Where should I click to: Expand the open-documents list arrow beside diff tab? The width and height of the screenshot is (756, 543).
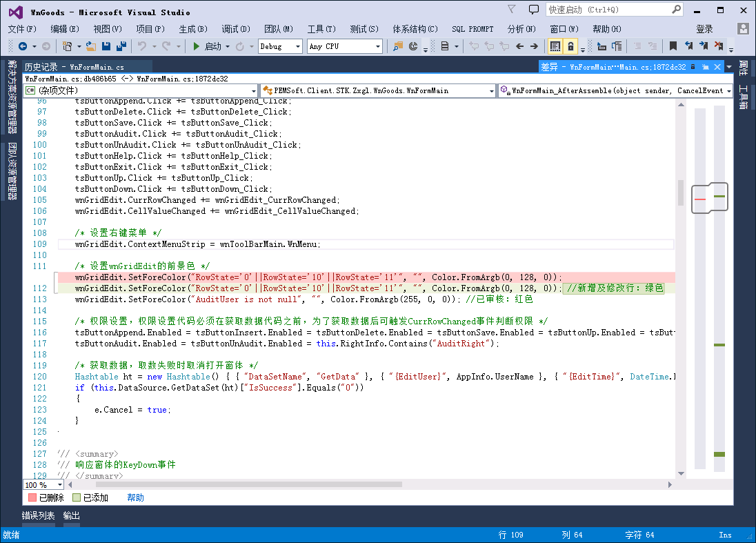point(729,67)
